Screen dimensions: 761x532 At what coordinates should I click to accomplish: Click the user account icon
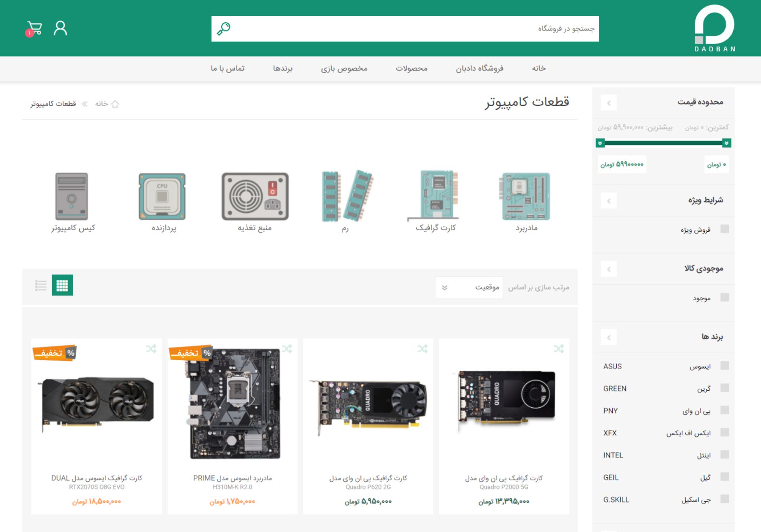[x=60, y=29]
